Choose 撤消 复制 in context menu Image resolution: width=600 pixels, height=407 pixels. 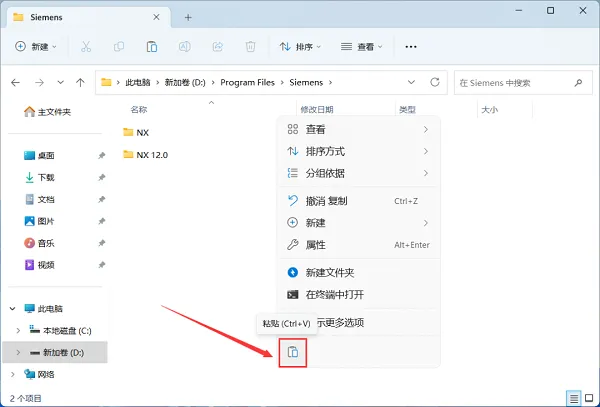tap(359, 201)
